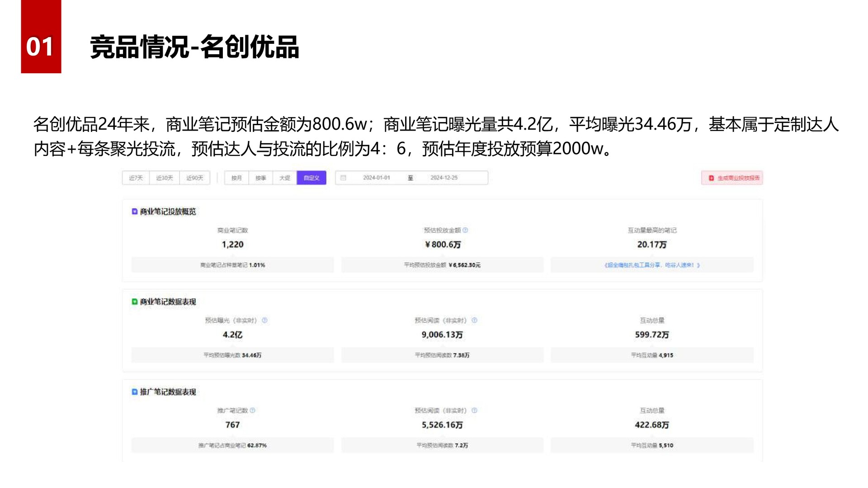Click the 1,220 commercial notes value
The width and height of the screenshot is (868, 488).
click(x=232, y=244)
